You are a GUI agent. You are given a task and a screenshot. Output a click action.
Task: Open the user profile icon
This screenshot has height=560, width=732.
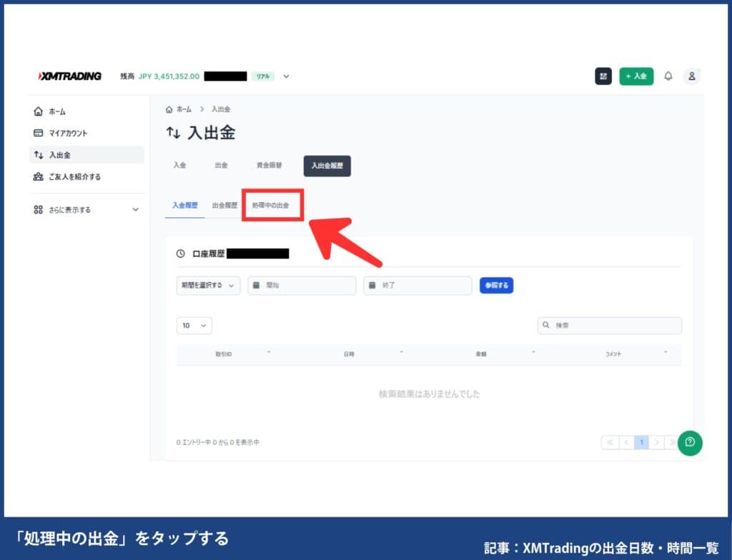pos(692,76)
